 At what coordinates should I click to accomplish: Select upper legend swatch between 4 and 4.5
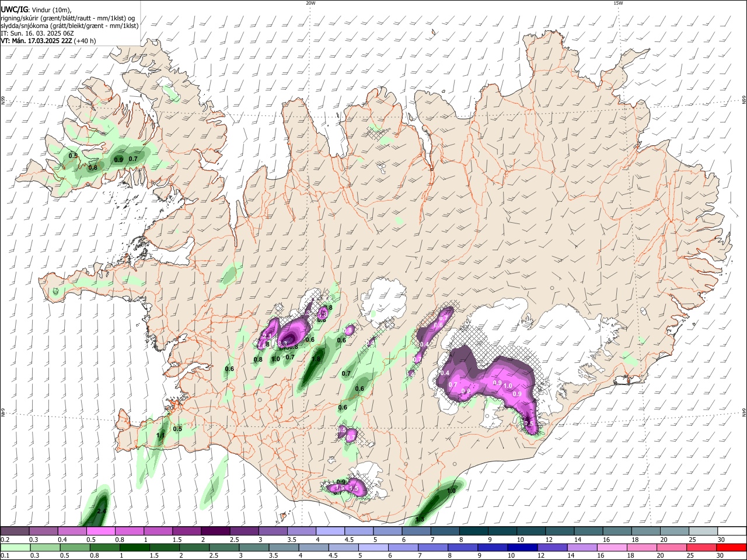coord(330,531)
